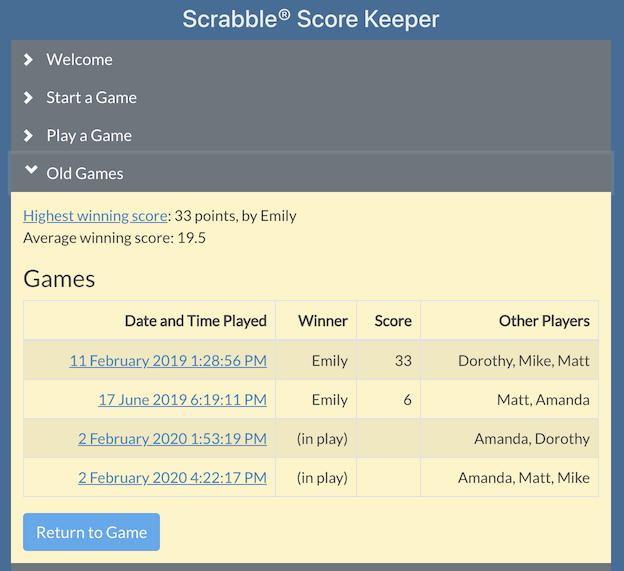Image resolution: width=624 pixels, height=571 pixels.
Task: Open game from 17 June 2019 6:19:11 PM
Action: pos(182,400)
